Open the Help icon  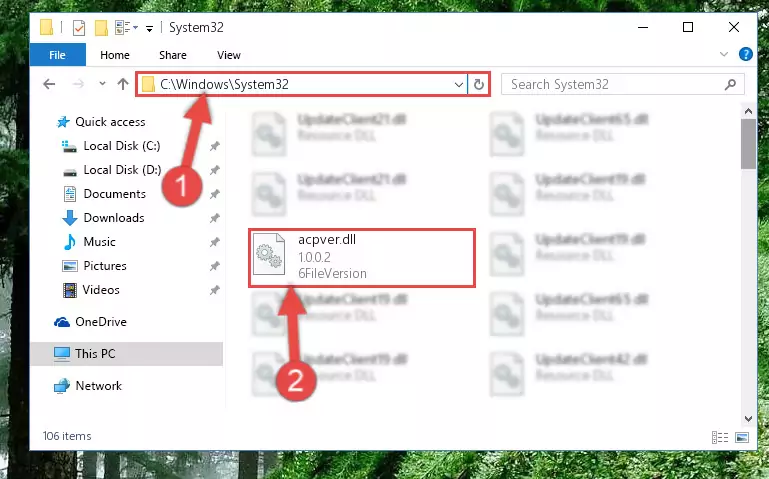[745, 54]
